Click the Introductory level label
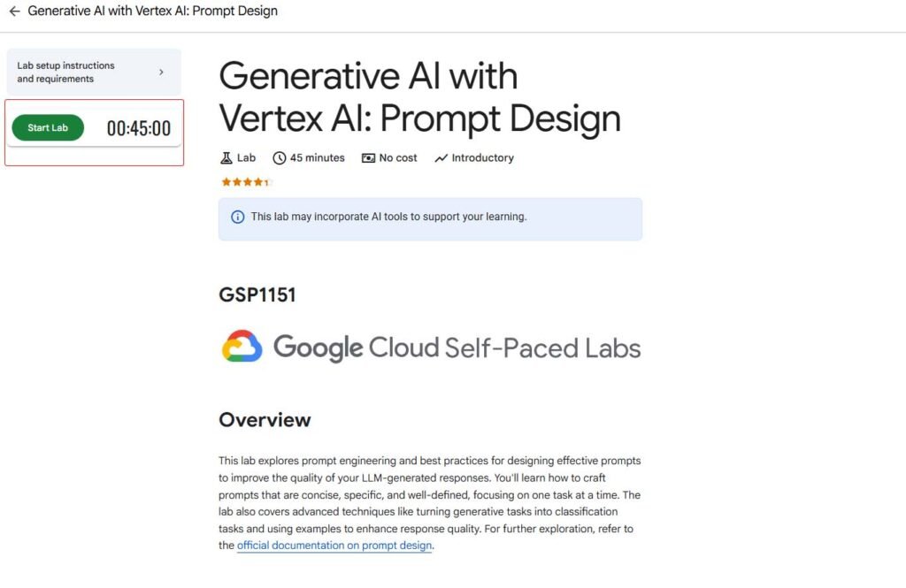The width and height of the screenshot is (906, 588). [482, 157]
